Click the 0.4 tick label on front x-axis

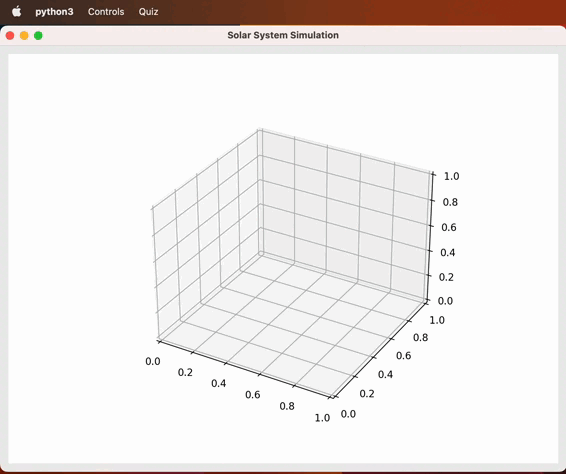point(219,383)
